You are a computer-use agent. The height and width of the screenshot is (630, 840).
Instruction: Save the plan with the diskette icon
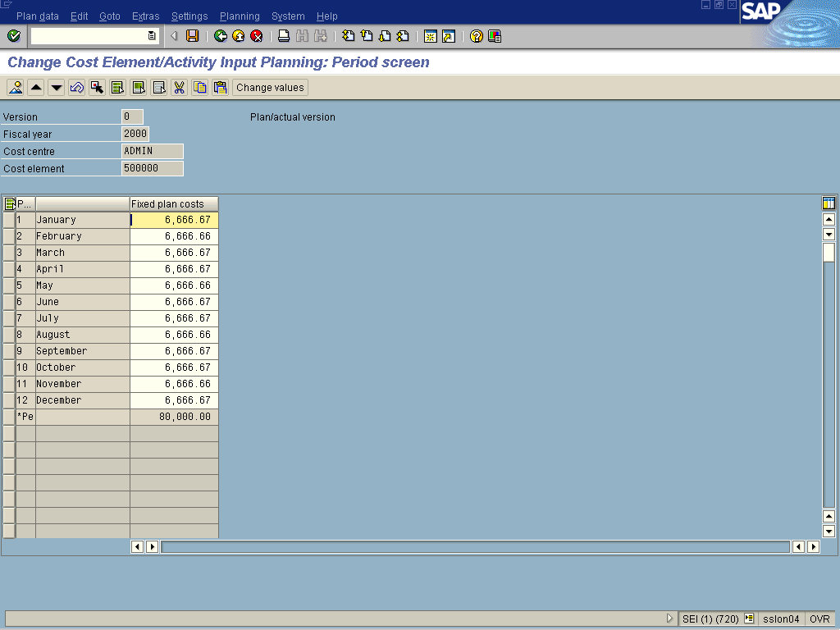pos(192,36)
